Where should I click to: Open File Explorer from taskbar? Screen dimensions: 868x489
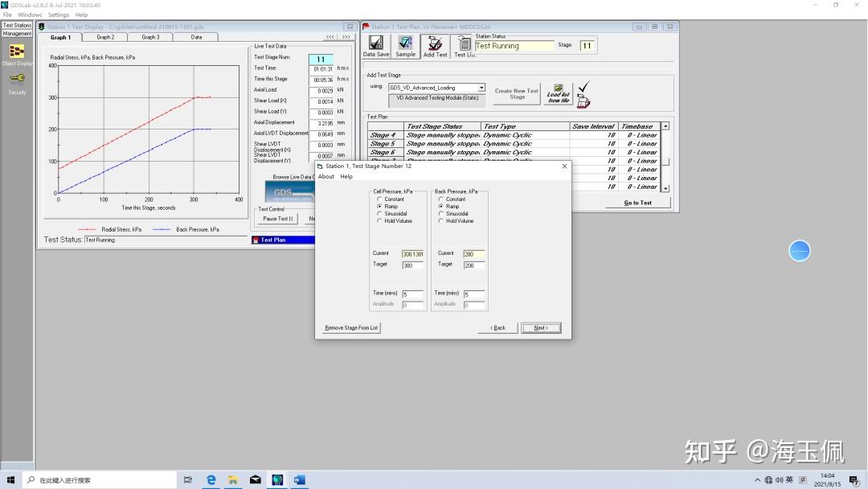coord(233,479)
